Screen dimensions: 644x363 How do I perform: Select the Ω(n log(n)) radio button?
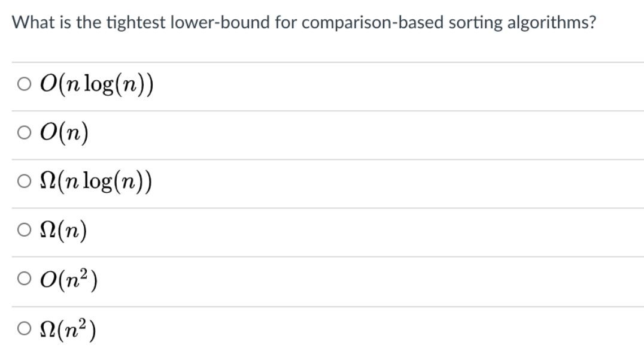click(x=24, y=181)
